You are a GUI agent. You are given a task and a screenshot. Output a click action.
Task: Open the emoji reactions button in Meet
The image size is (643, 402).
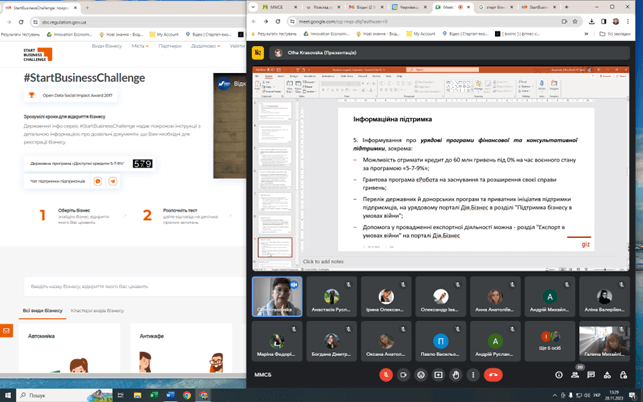point(421,375)
